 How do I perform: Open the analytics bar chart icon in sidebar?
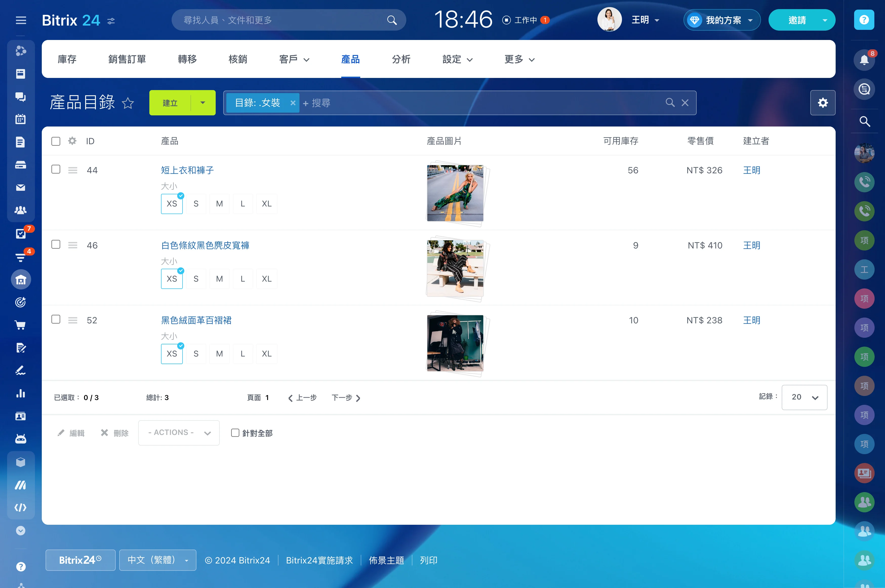(x=21, y=393)
